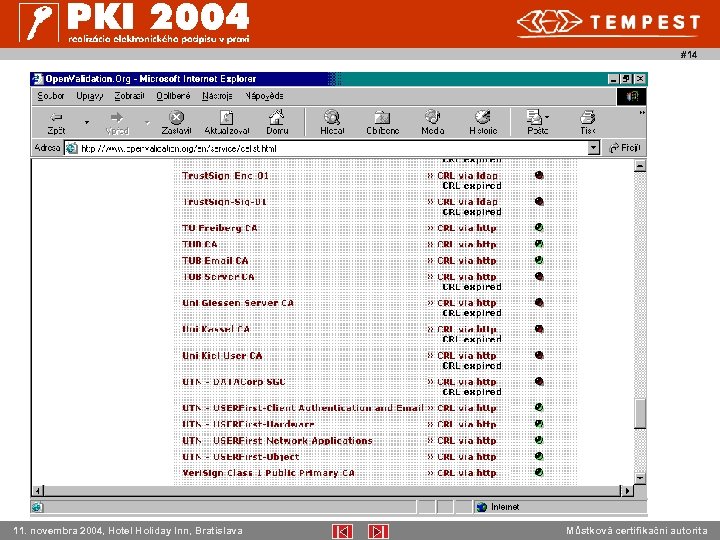This screenshot has width=720, height=540.
Task: Click the Pošta mail icon
Action: (x=535, y=122)
